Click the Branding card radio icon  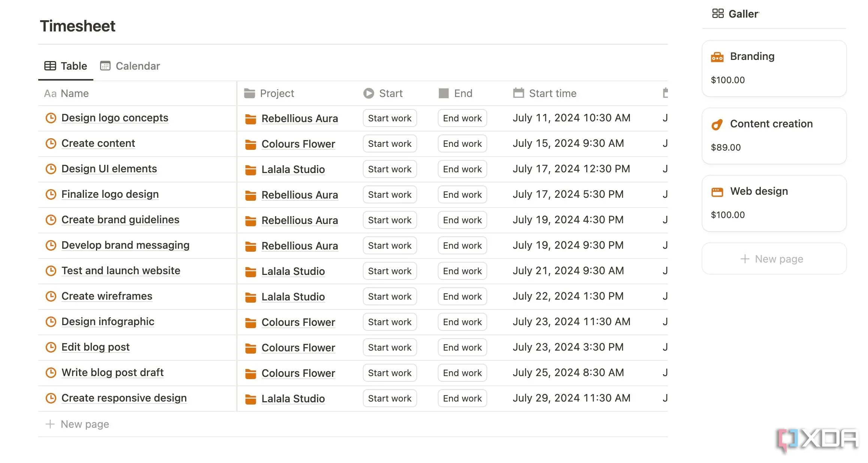tap(717, 57)
